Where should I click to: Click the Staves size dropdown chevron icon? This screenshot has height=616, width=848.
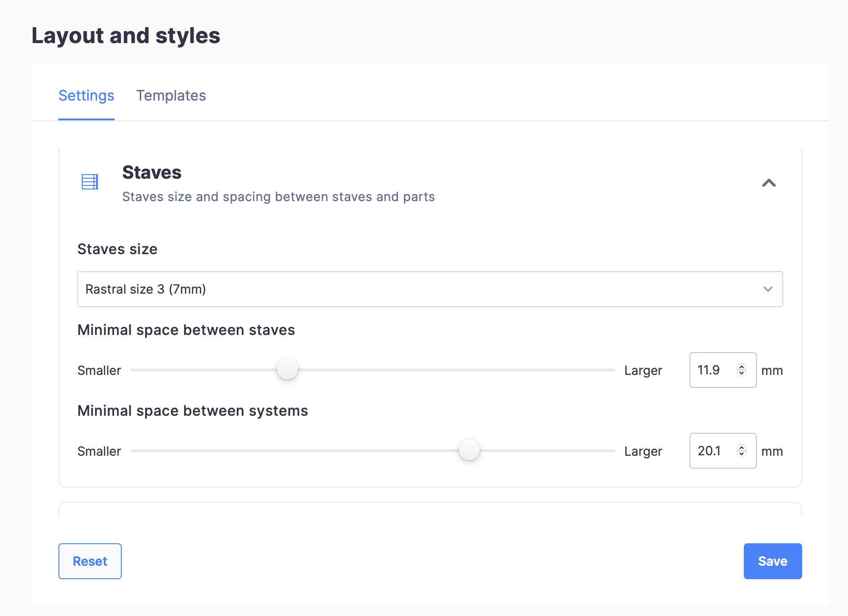click(768, 289)
